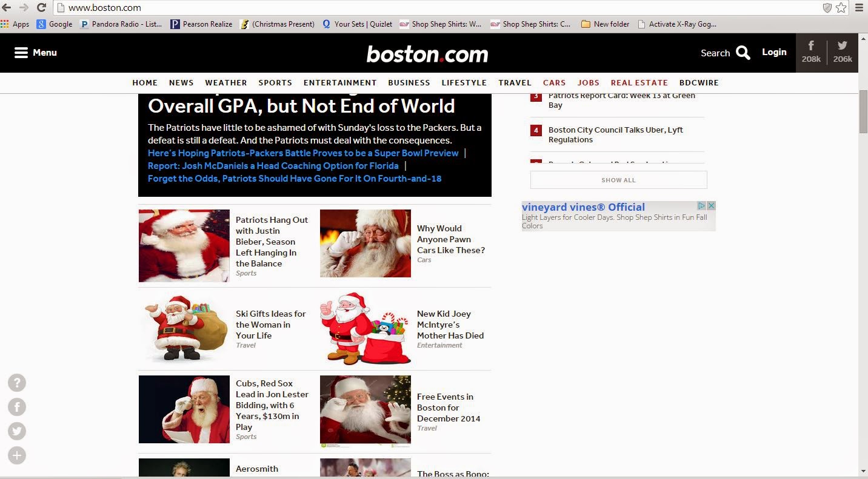The image size is (868, 479).
Task: Open the Twitter 206k icon in header
Action: (843, 52)
